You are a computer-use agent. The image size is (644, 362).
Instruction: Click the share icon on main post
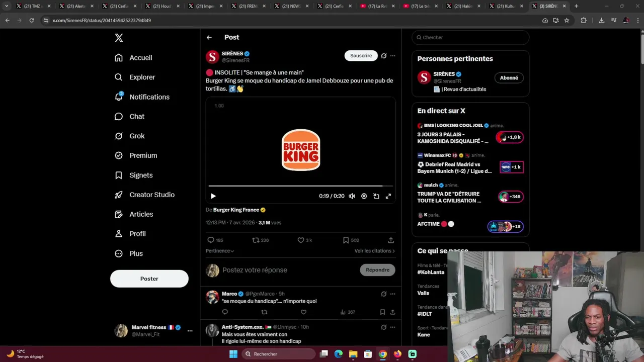(x=391, y=240)
